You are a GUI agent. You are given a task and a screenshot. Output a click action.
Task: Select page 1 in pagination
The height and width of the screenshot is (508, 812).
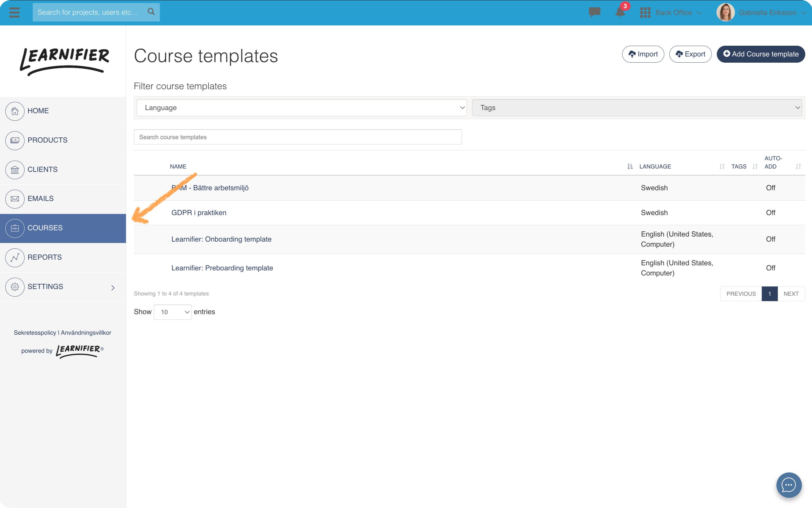tap(769, 294)
